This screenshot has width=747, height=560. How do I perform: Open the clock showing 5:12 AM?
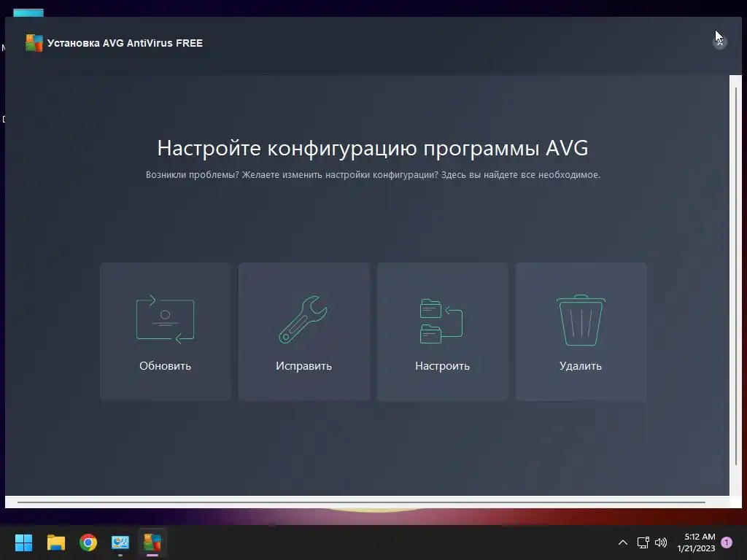coord(696,542)
